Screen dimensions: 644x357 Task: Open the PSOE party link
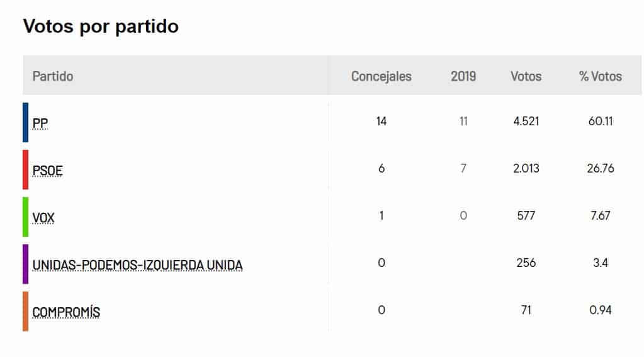click(48, 171)
